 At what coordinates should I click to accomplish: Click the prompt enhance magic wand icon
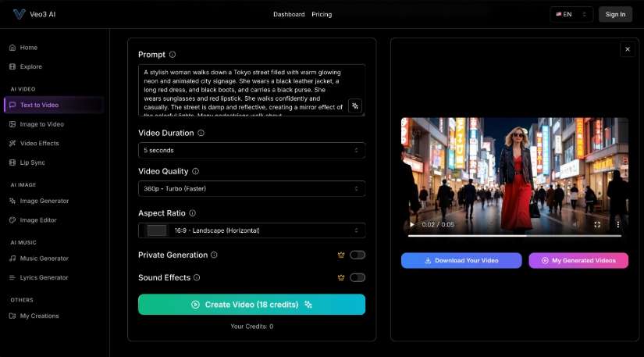click(x=355, y=105)
